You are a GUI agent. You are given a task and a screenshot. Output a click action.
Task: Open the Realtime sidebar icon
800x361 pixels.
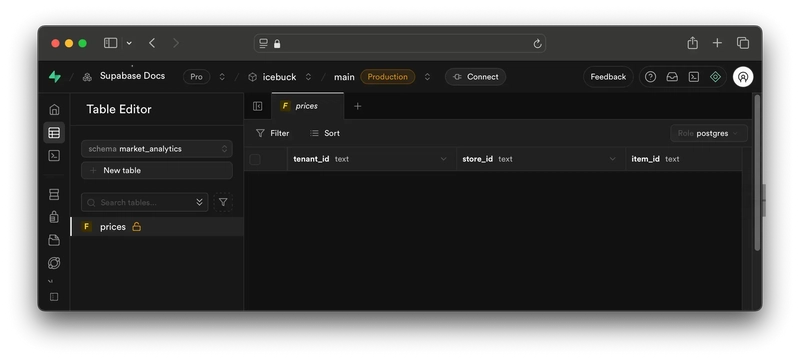point(54,263)
